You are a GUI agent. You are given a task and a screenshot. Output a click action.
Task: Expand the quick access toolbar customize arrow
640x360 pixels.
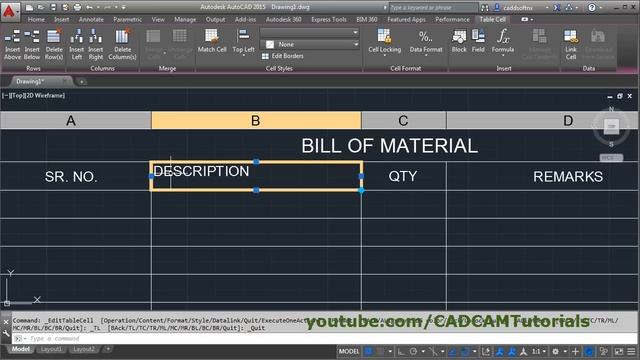[x=123, y=7]
